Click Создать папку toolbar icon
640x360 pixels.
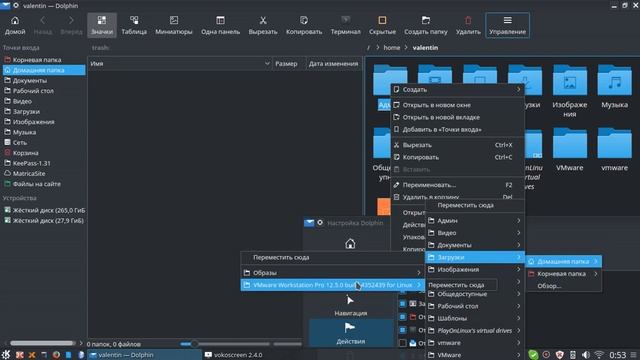pos(426,25)
